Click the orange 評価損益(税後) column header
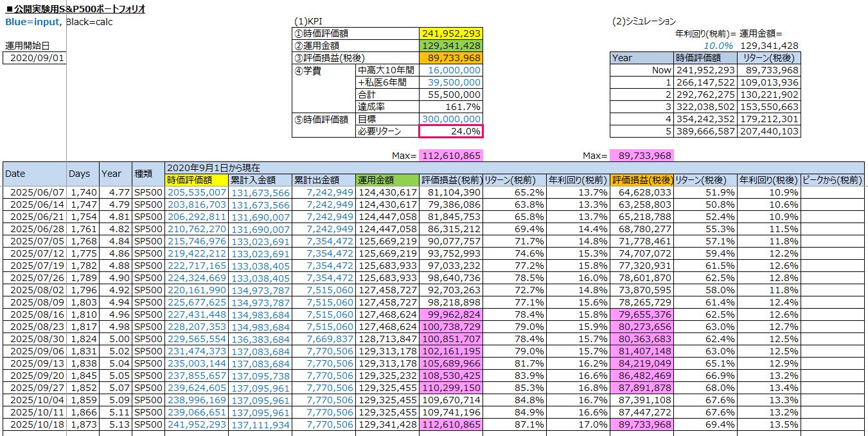This screenshot has height=436, width=868. tap(641, 180)
